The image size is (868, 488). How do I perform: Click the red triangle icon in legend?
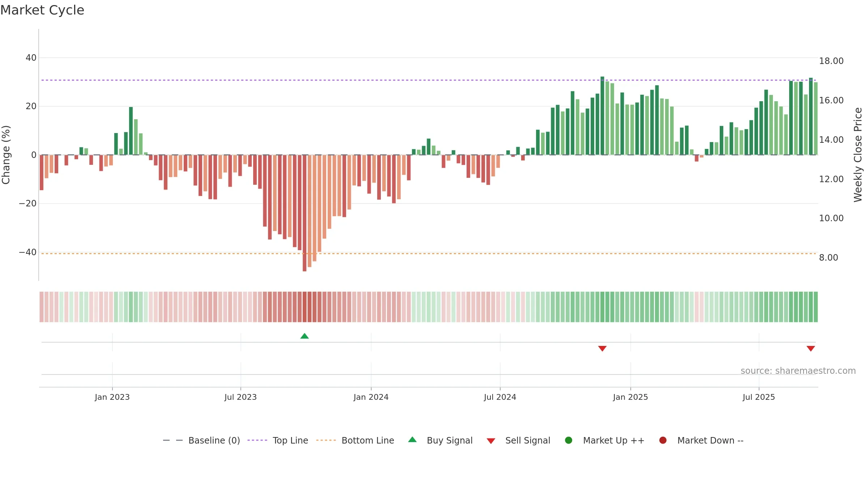tap(491, 441)
